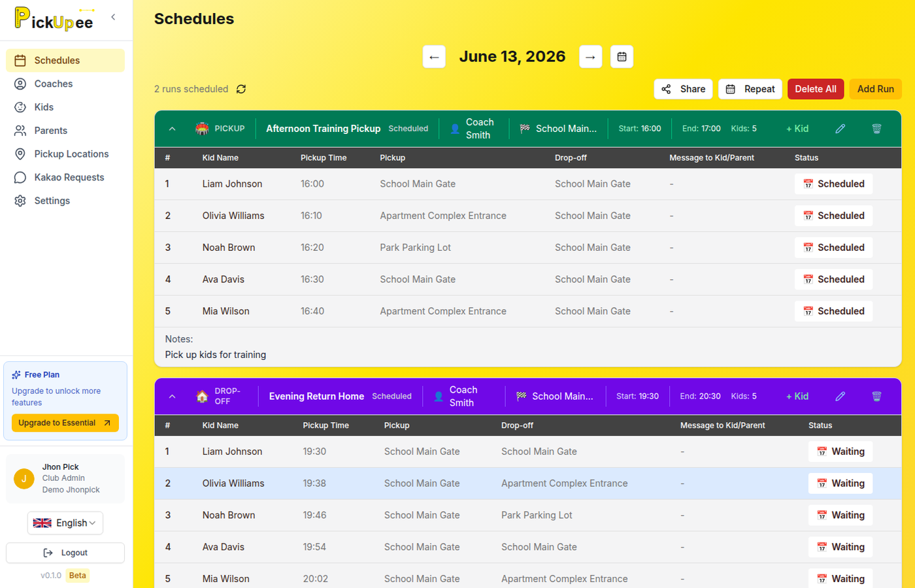Click Upgrade to Essential button
Screen dimensions: 915x588
click(x=65, y=423)
